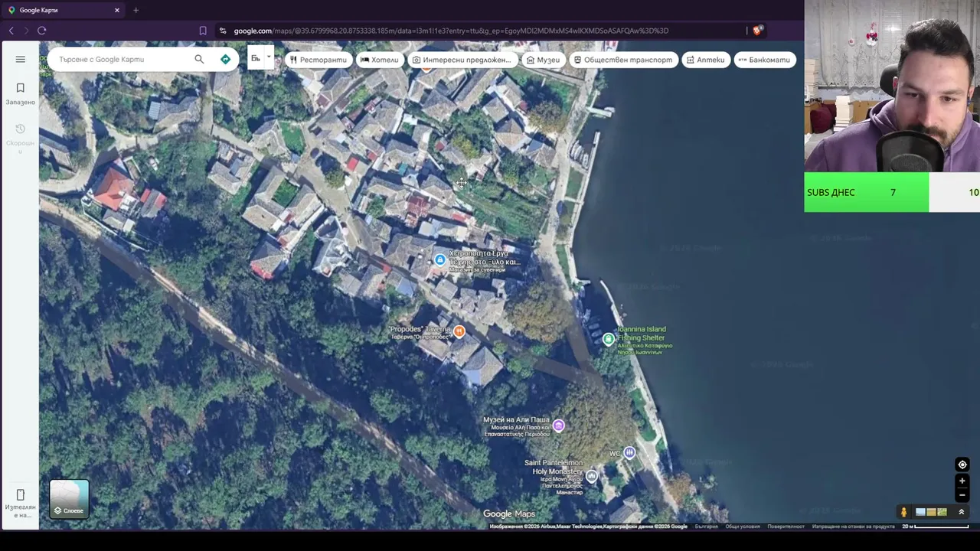
Task: Open the Общи условия footer link
Action: click(x=742, y=527)
